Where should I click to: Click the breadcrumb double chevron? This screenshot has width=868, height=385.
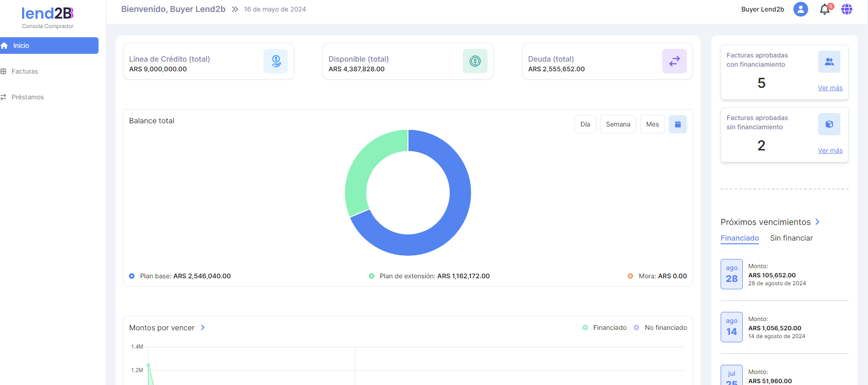tap(235, 9)
